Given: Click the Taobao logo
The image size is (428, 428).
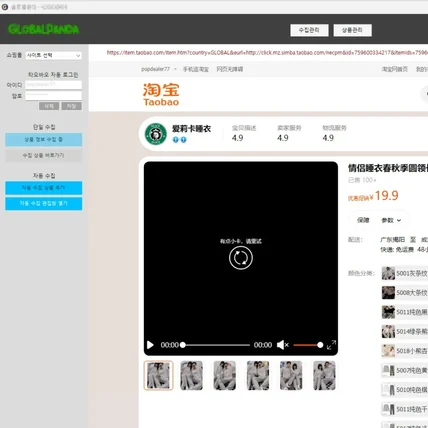Looking at the screenshot, I should pyautogui.click(x=161, y=95).
